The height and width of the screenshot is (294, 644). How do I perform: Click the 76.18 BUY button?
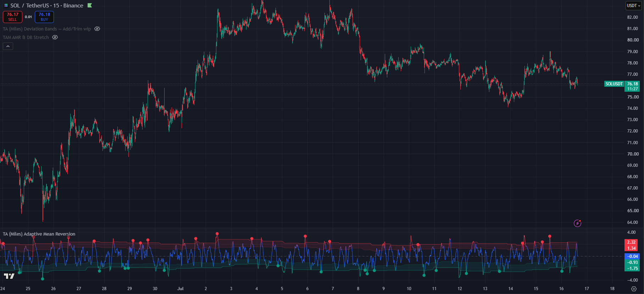44,17
